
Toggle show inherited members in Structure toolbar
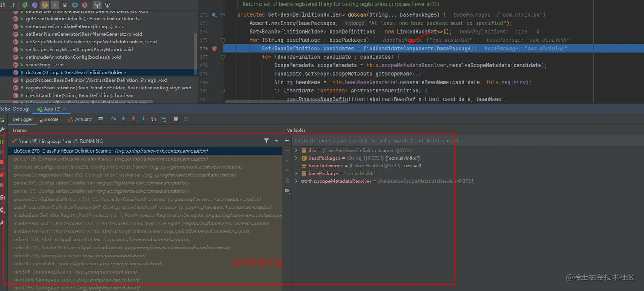[x=25, y=5]
